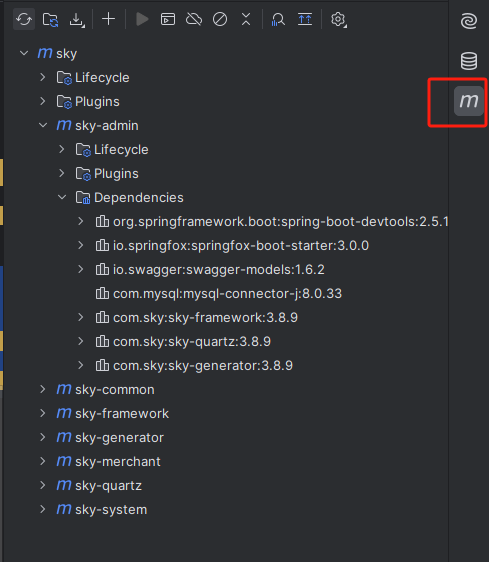Run Maven build play icon
The height and width of the screenshot is (562, 489).
point(142,19)
